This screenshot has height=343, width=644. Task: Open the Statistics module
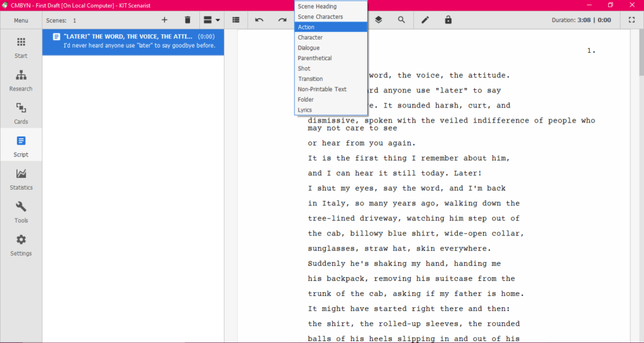pyautogui.click(x=21, y=179)
